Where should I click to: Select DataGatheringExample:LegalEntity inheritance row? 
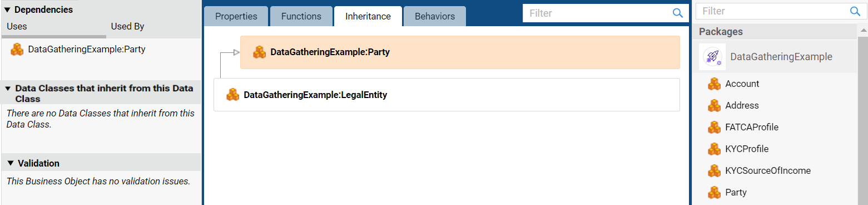pos(447,95)
